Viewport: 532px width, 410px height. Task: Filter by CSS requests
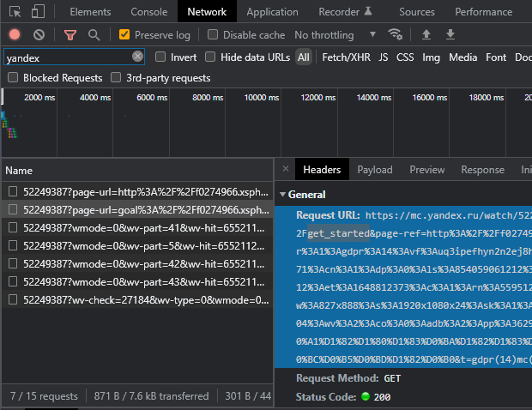click(x=405, y=57)
